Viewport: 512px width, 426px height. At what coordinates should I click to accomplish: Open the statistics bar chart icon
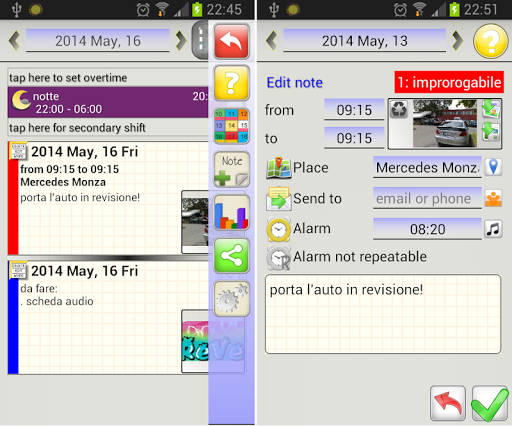click(x=231, y=213)
